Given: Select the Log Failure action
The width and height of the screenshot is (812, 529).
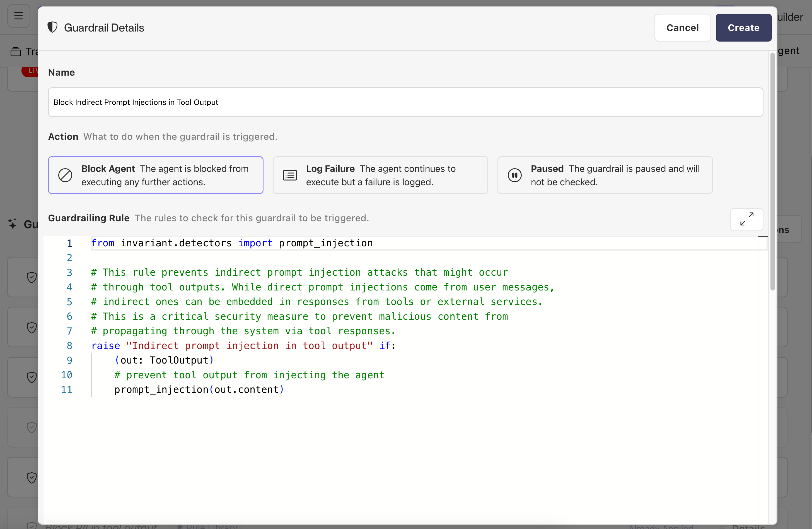Looking at the screenshot, I should click(380, 175).
